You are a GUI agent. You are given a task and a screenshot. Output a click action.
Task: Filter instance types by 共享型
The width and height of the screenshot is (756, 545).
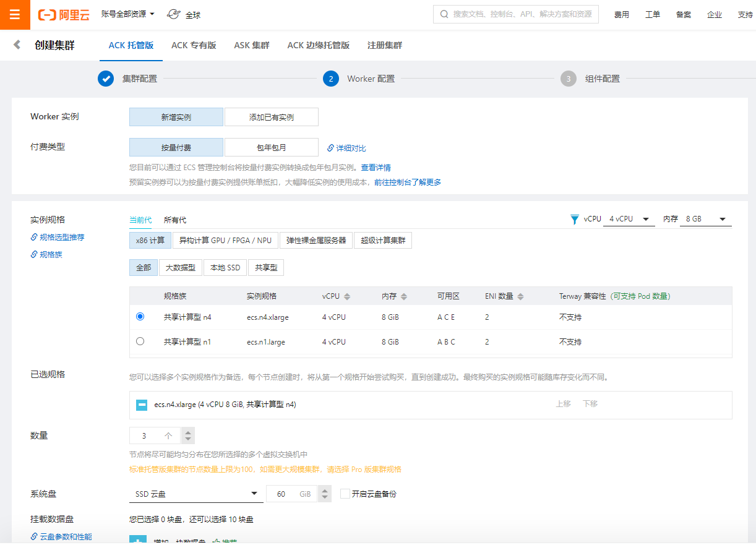coord(266,267)
